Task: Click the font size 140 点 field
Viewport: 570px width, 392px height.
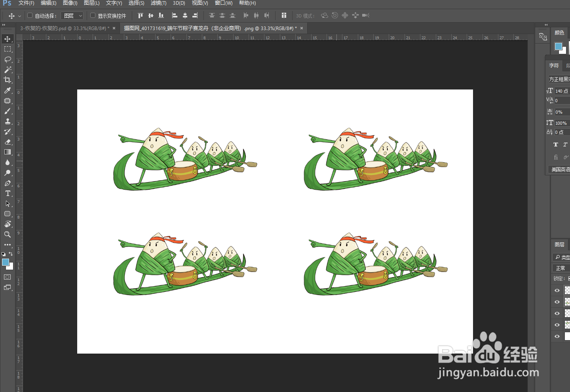Action: (562, 91)
